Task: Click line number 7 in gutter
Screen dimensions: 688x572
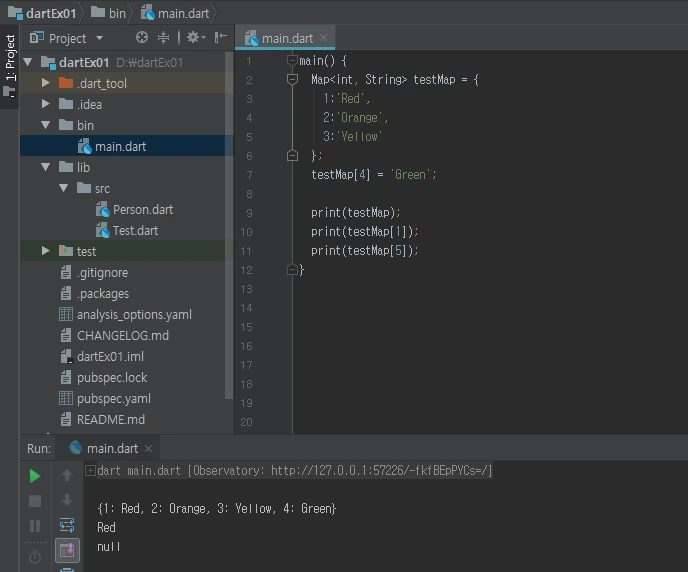Action: [x=249, y=175]
